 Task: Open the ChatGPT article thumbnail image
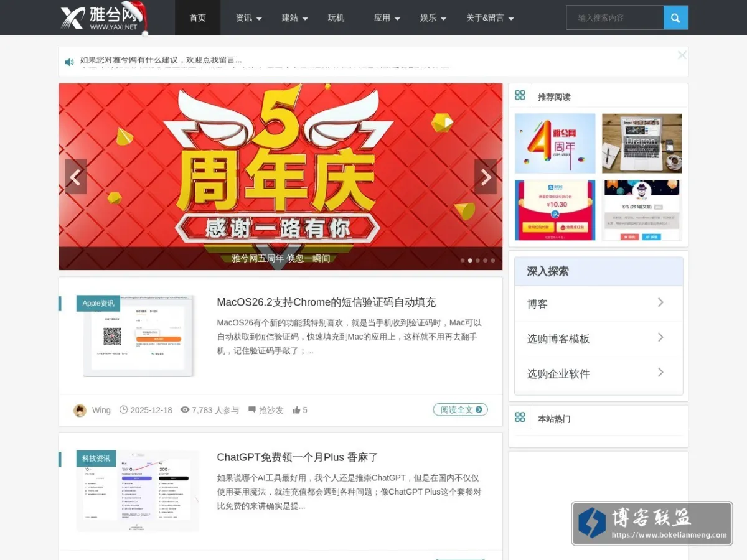click(138, 492)
